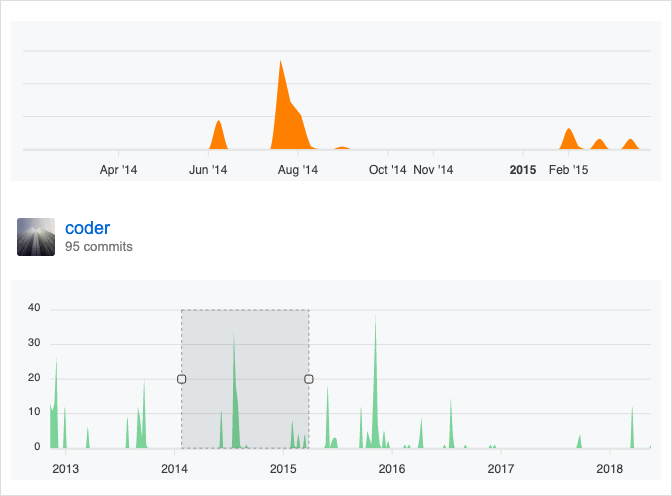Click the green spike near 2018
This screenshot has width=672, height=496.
(632, 430)
